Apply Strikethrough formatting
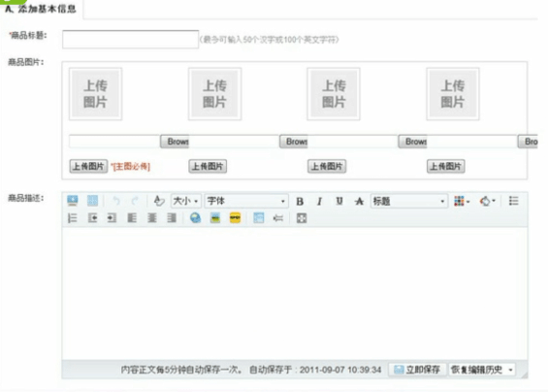Screen dimensions: 548x392 pyautogui.click(x=359, y=202)
